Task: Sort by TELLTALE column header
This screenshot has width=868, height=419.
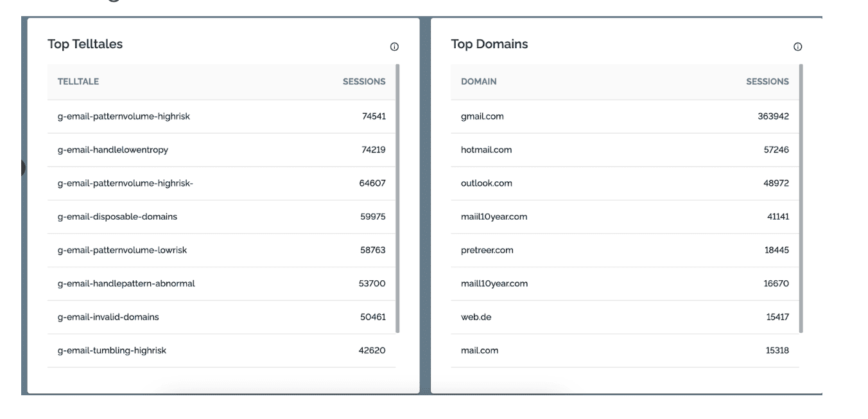Action: (78, 82)
